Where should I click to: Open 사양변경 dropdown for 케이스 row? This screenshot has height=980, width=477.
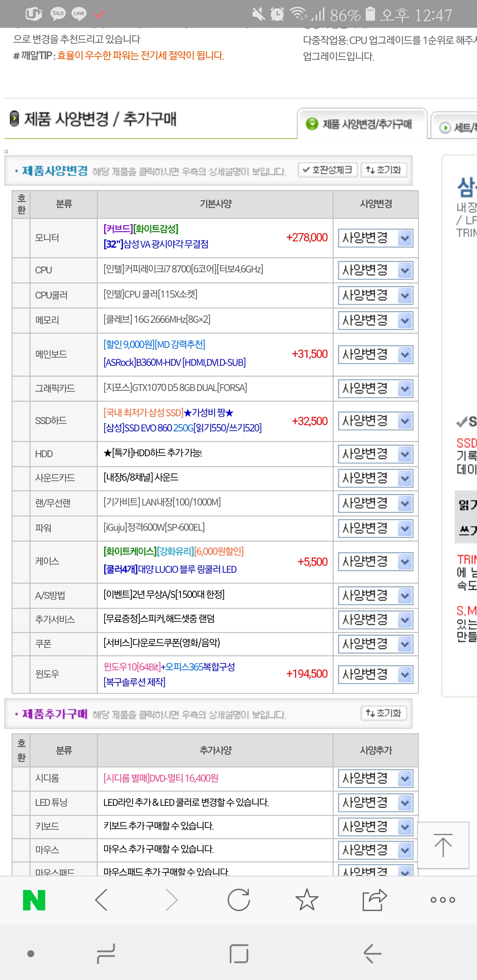coord(376,562)
